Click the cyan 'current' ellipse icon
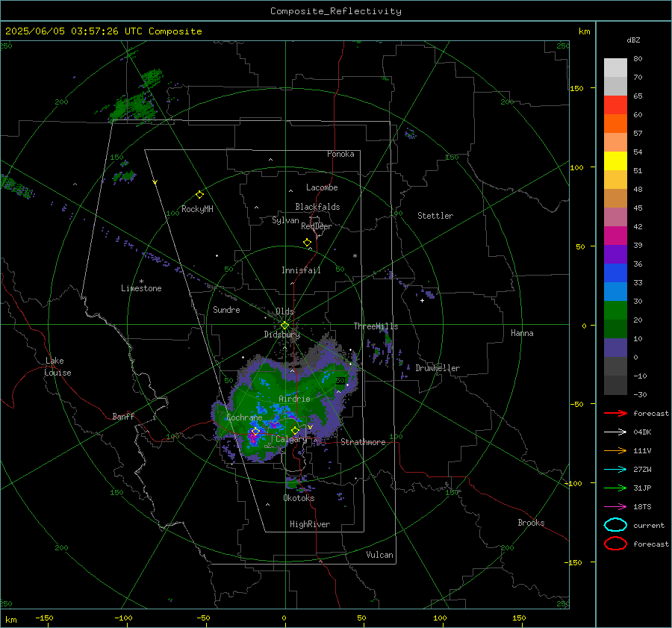The image size is (672, 628). click(x=615, y=525)
